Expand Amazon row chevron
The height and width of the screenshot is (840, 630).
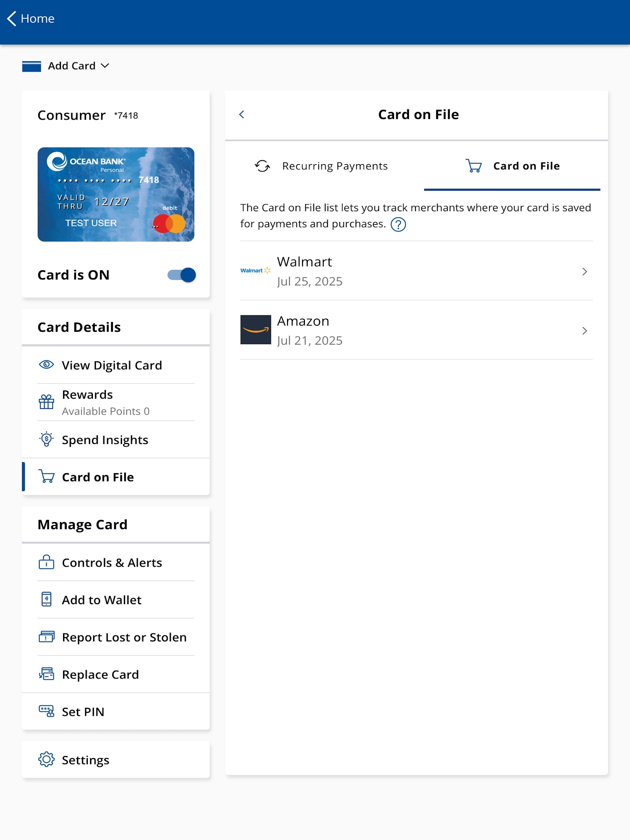coord(585,331)
